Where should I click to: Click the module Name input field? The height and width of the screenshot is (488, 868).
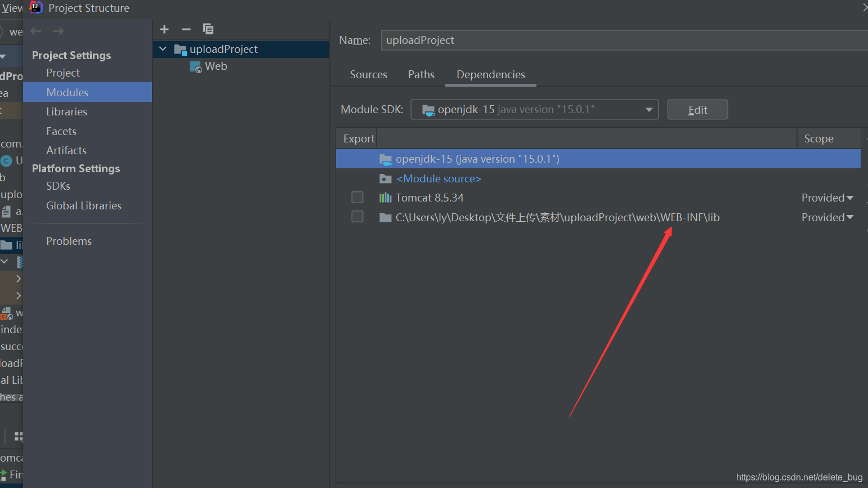[624, 41]
